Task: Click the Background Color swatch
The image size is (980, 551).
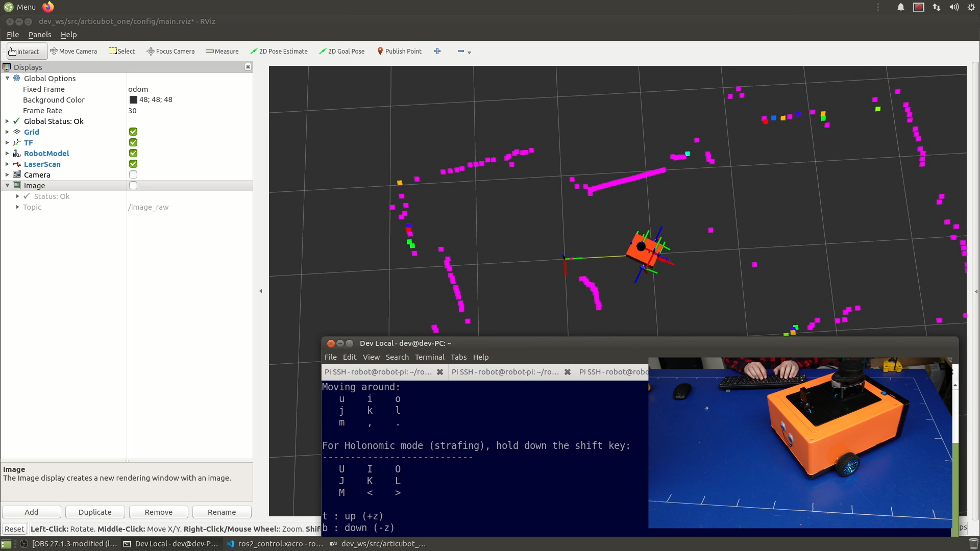Action: coord(133,100)
